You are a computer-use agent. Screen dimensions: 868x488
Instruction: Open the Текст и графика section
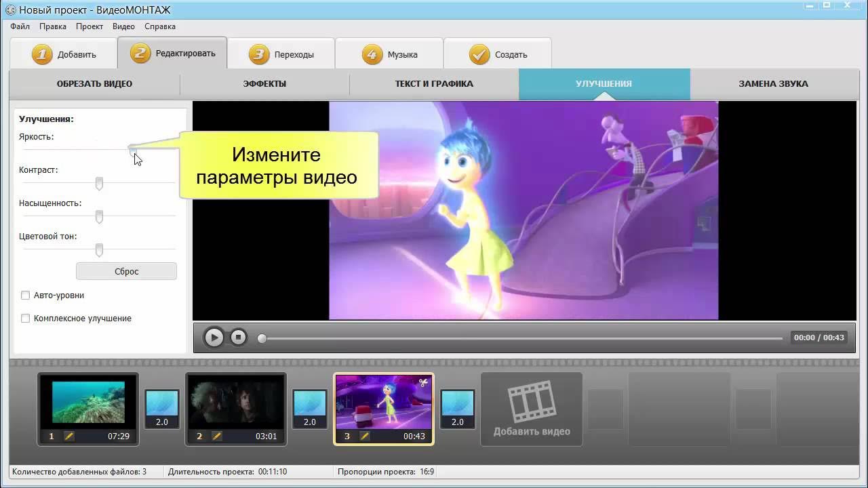pyautogui.click(x=434, y=84)
